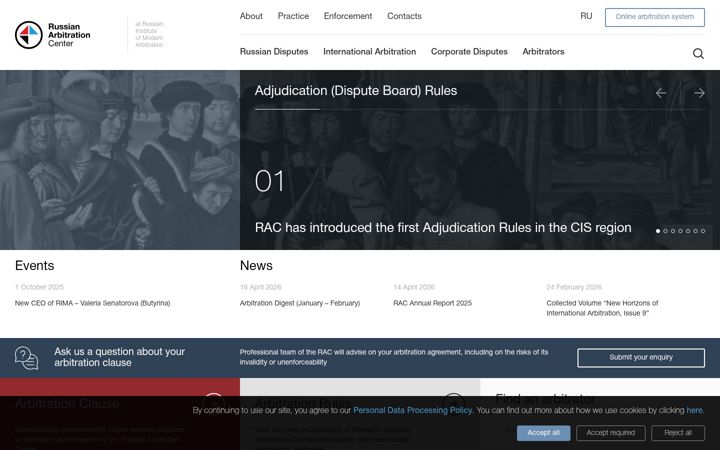The width and height of the screenshot is (720, 450).
Task: Click the chat question bubbles icon
Action: click(27, 358)
